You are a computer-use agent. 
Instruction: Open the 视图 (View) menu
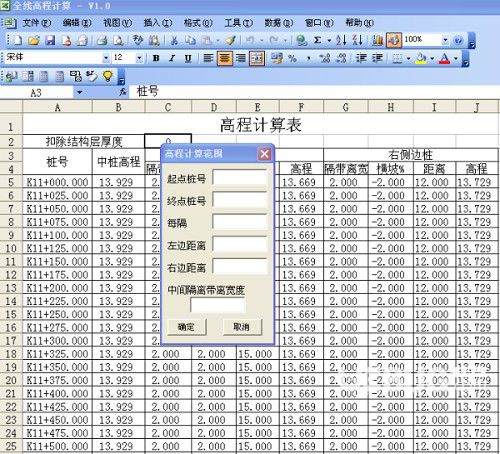[117, 23]
